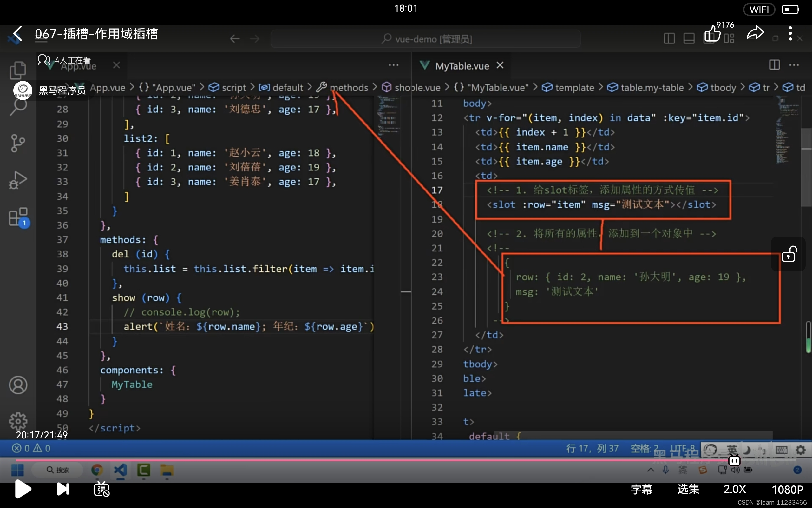Select the methods breadcrumb in App.vue

[342, 88]
